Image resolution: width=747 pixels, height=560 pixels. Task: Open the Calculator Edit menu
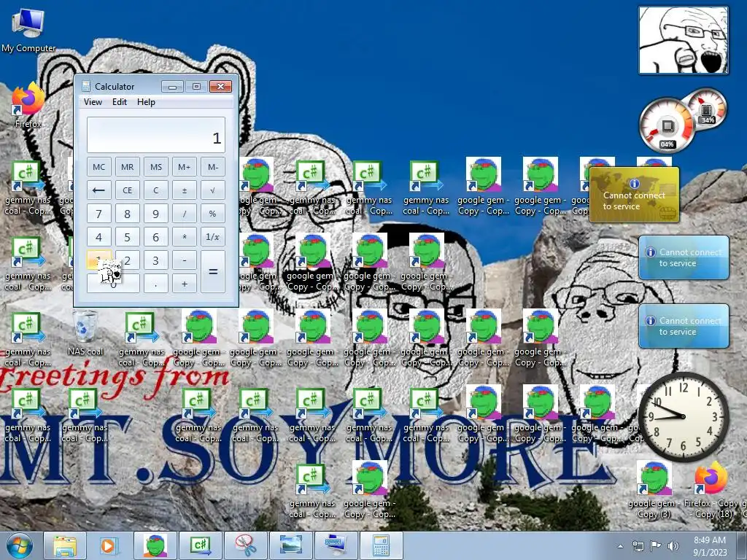[x=120, y=102]
